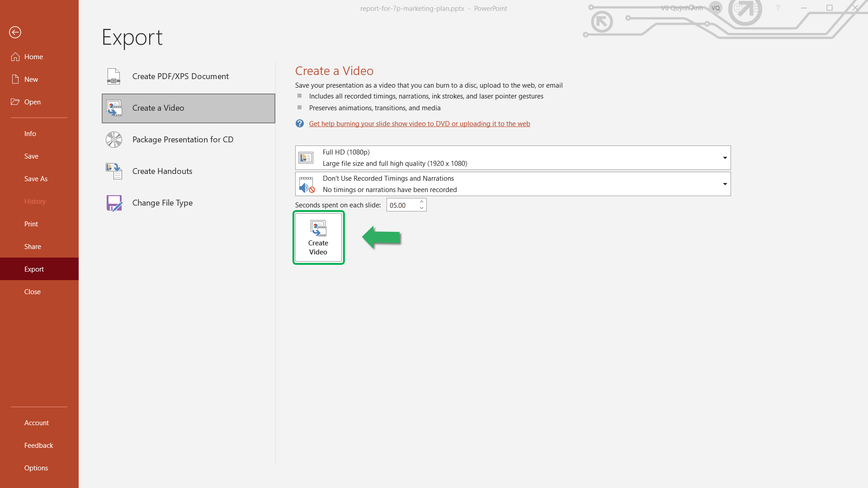Click Close in the sidebar menu
The height and width of the screenshot is (488, 868).
pyautogui.click(x=39, y=291)
